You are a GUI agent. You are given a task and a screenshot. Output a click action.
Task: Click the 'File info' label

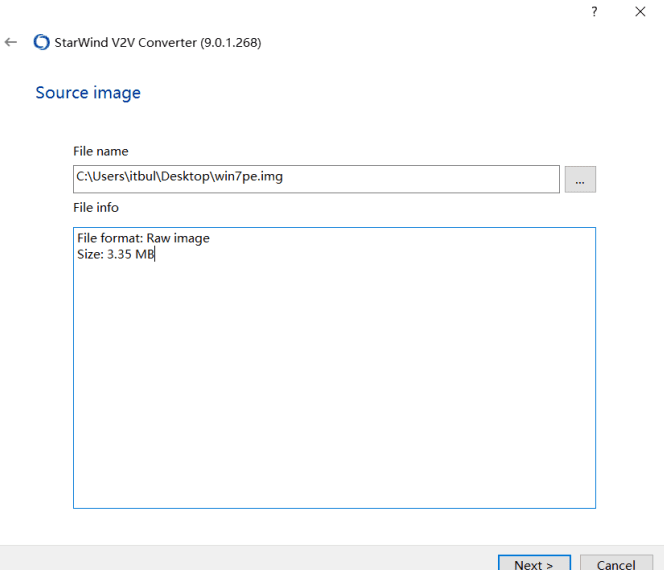pyautogui.click(x=96, y=208)
